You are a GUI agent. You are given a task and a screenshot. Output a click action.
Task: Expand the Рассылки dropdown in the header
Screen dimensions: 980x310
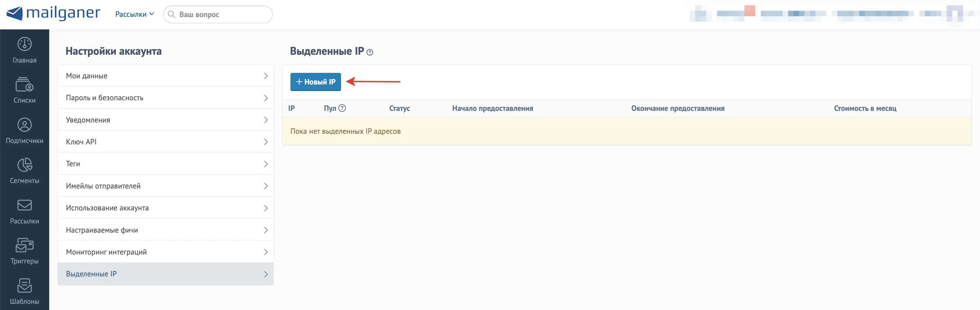pos(135,14)
